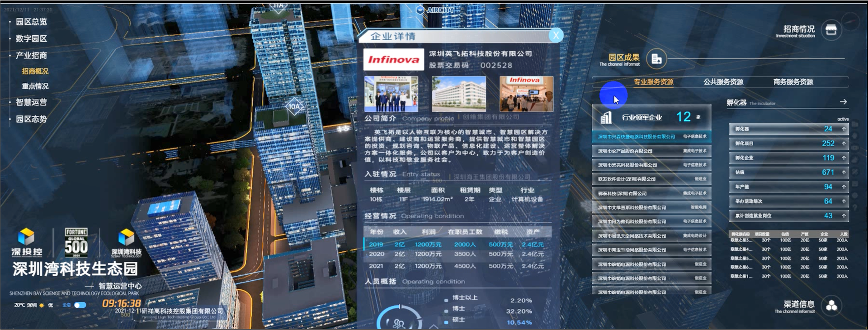This screenshot has height=330, width=868.
Task: Click the 联想之星3 incubator table row
Action: click(789, 240)
